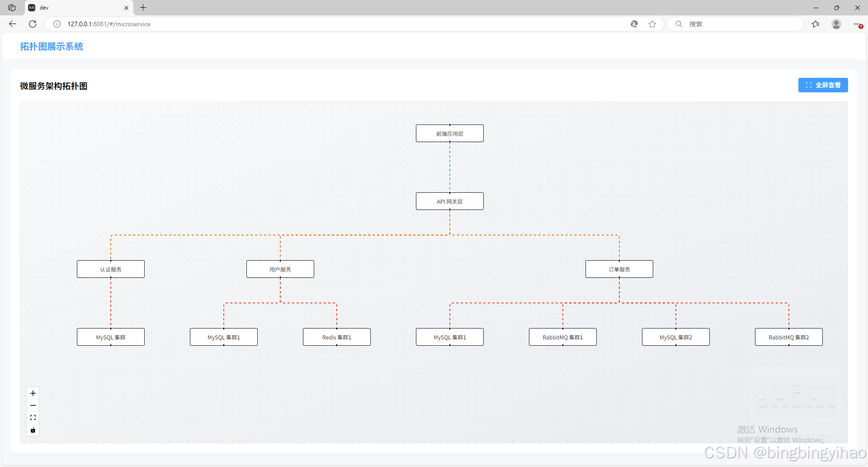
Task: Select the RabbitMQ 集群1 node
Action: [x=563, y=337]
